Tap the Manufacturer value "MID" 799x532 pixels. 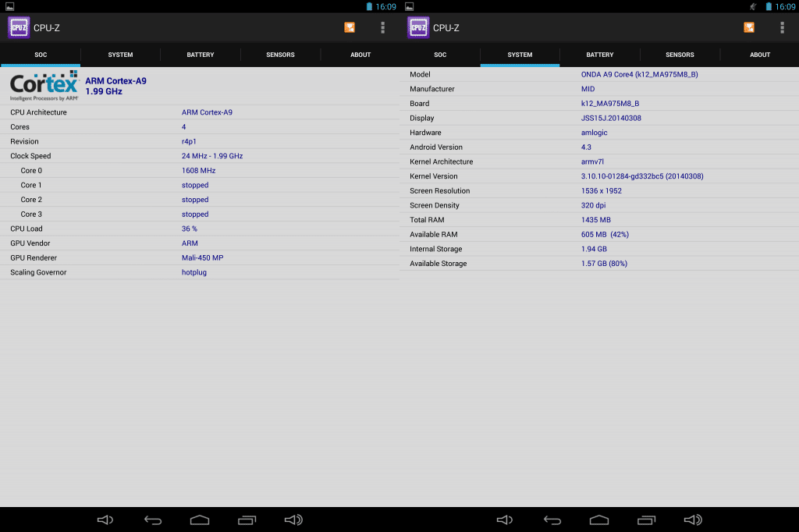point(588,89)
